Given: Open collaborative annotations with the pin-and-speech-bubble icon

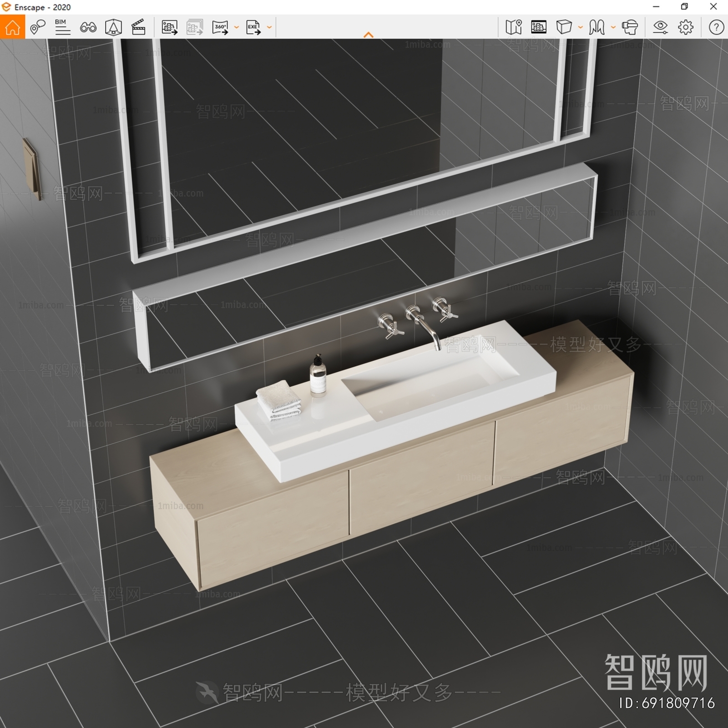Looking at the screenshot, I should [38, 27].
